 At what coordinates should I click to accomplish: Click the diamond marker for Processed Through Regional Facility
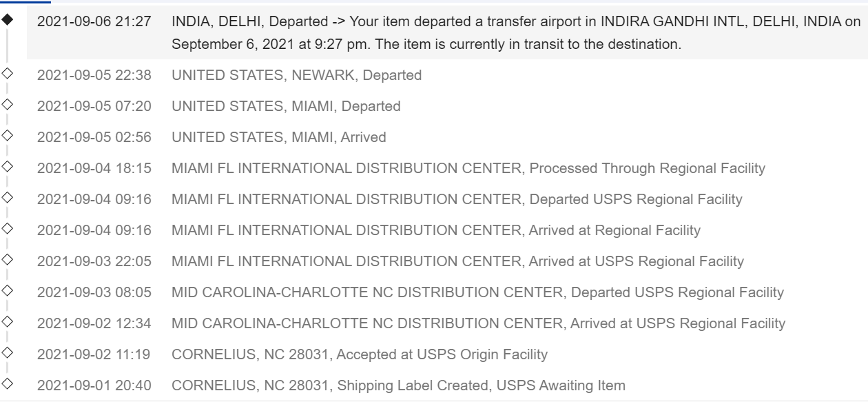(8, 166)
